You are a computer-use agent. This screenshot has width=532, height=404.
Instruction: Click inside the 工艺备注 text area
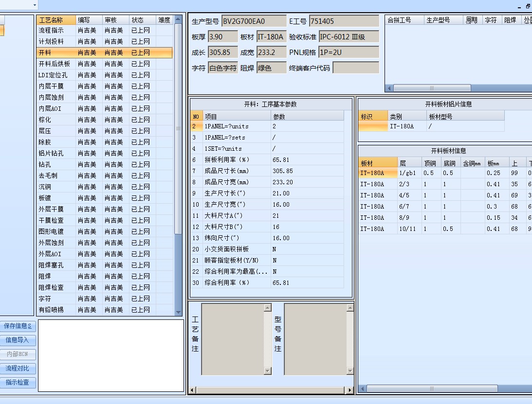point(233,339)
